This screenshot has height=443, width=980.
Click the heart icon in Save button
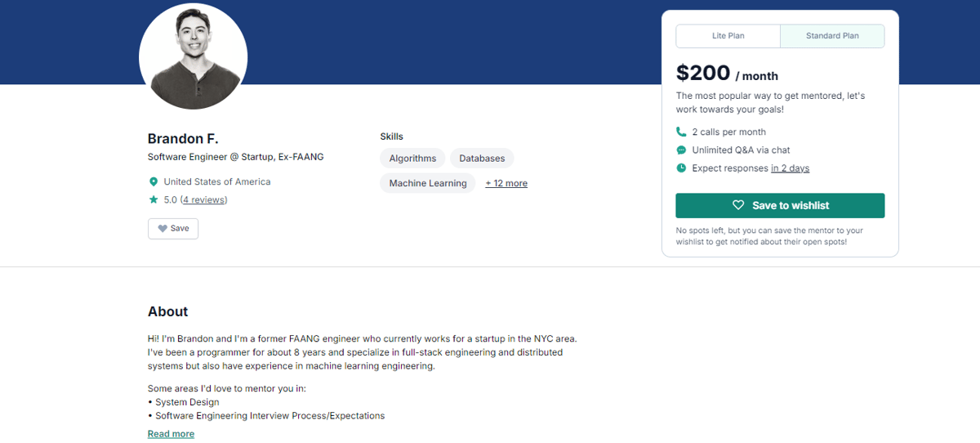tap(163, 228)
